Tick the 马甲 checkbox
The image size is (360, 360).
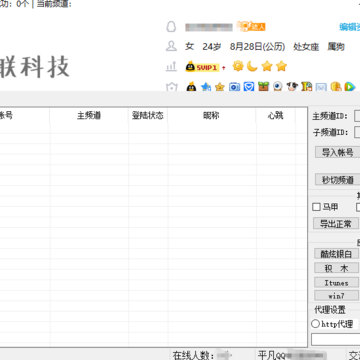tap(316, 207)
